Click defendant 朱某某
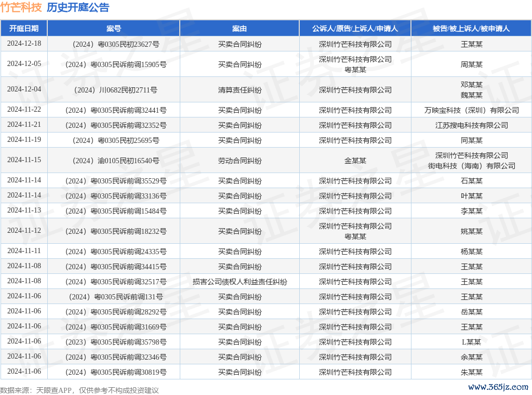The height and width of the screenshot is (395, 532). pyautogui.click(x=472, y=372)
